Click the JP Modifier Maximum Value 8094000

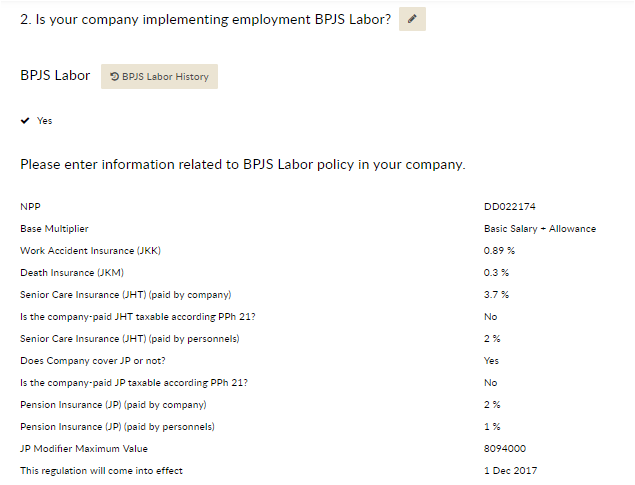coord(505,449)
